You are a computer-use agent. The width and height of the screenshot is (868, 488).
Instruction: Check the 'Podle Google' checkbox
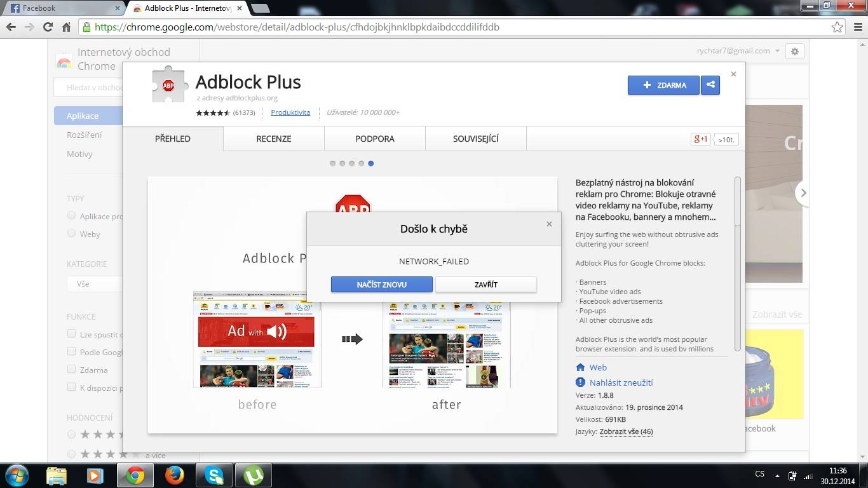tap(71, 351)
